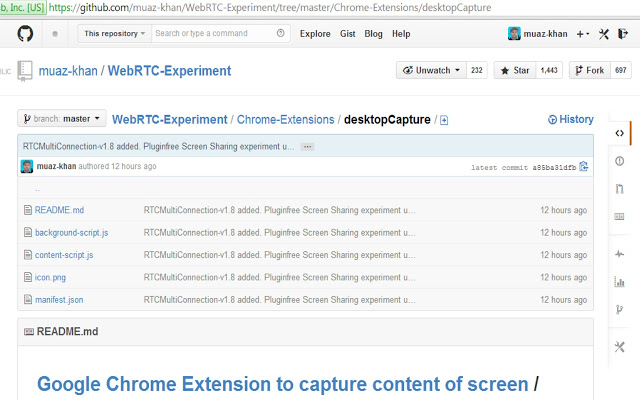The width and height of the screenshot is (640, 400).
Task: Create new file plus icon after desktopCapture
Action: coord(444,120)
